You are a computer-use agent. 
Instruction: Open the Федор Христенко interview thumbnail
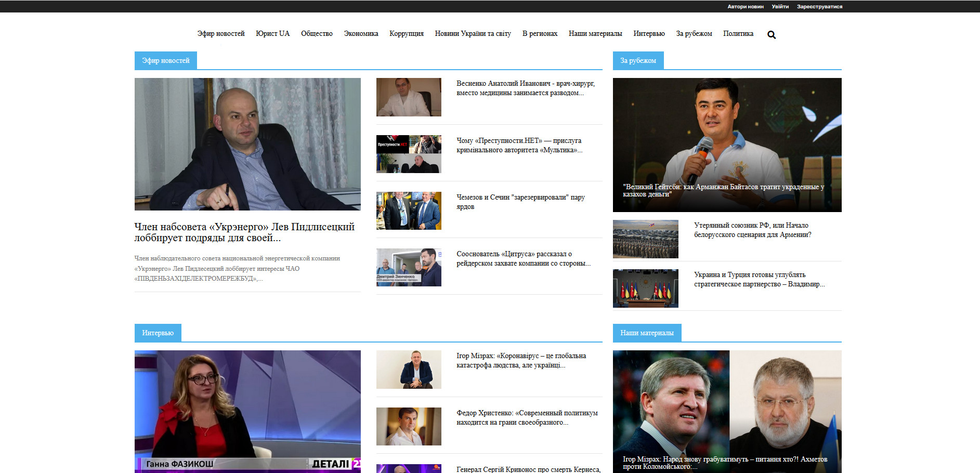(409, 426)
